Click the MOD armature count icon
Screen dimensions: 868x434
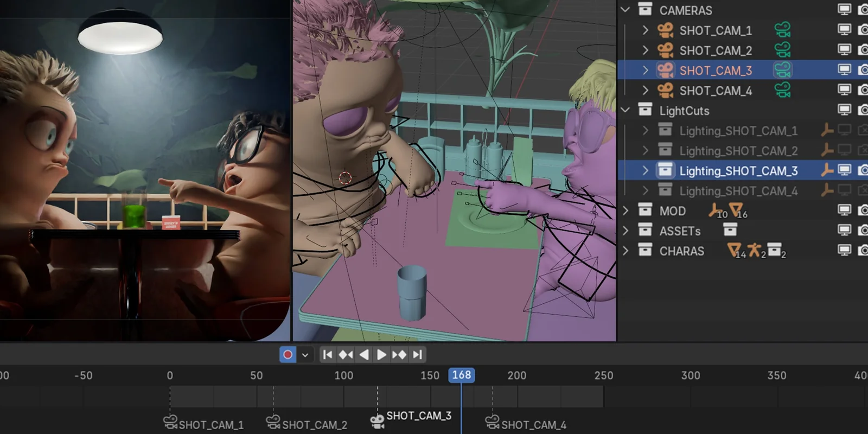tap(717, 210)
